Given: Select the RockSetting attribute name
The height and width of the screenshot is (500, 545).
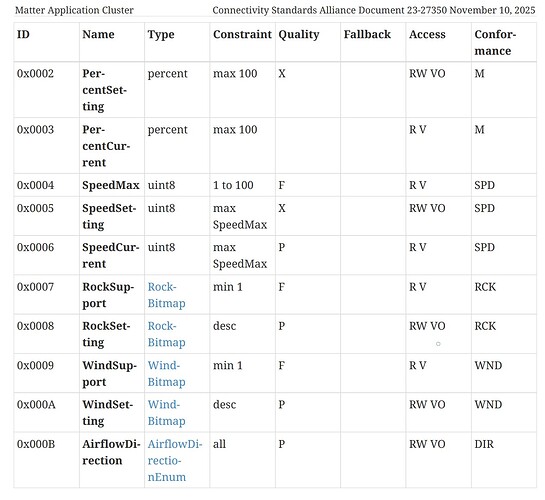Looking at the screenshot, I should point(106,334).
